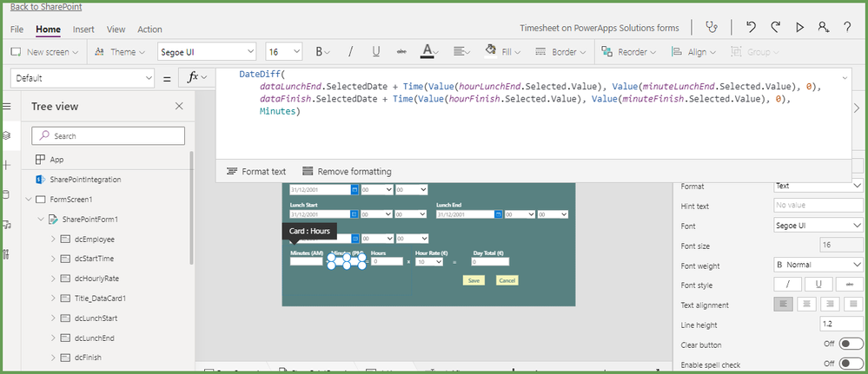This screenshot has width=868, height=374.
Task: Click the Save button on the form
Action: [x=474, y=280]
